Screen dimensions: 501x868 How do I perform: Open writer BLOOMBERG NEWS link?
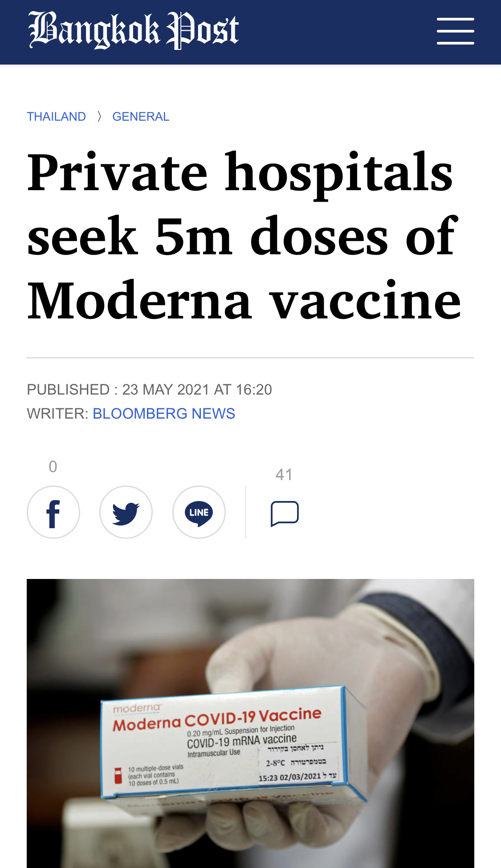(x=164, y=414)
